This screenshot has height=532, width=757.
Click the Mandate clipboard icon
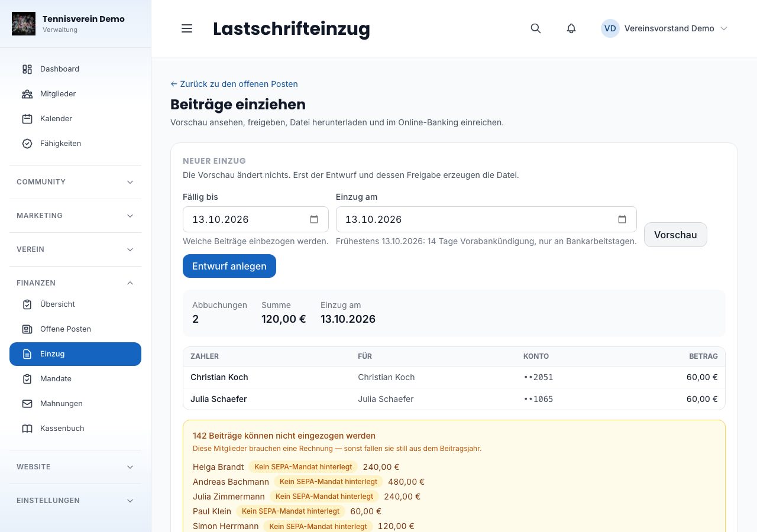point(27,379)
